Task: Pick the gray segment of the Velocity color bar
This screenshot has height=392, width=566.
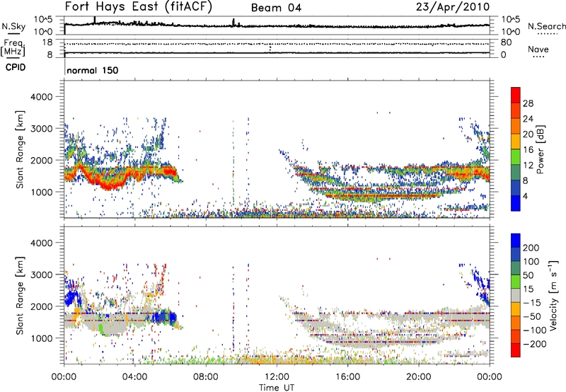Action: click(x=516, y=295)
